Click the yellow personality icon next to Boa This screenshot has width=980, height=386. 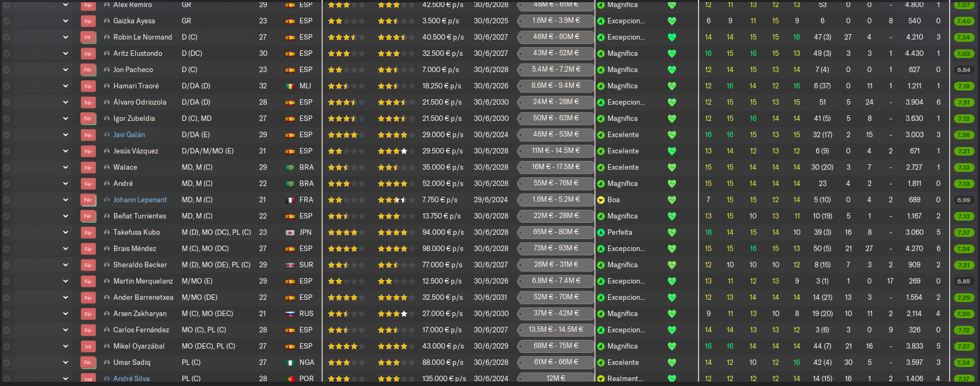tap(601, 200)
